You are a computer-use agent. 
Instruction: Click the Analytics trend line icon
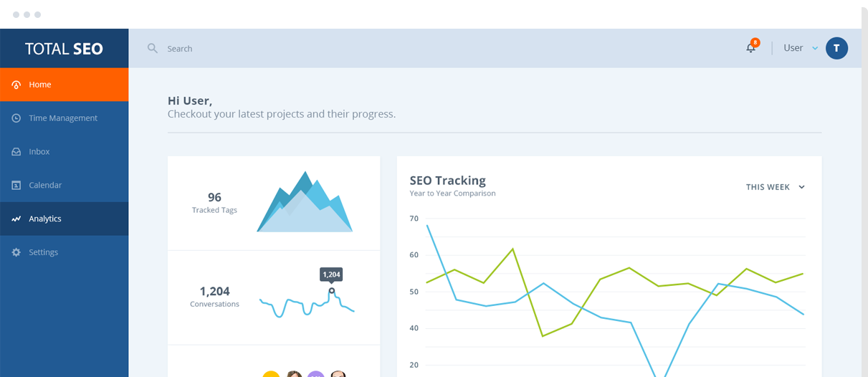tap(16, 219)
